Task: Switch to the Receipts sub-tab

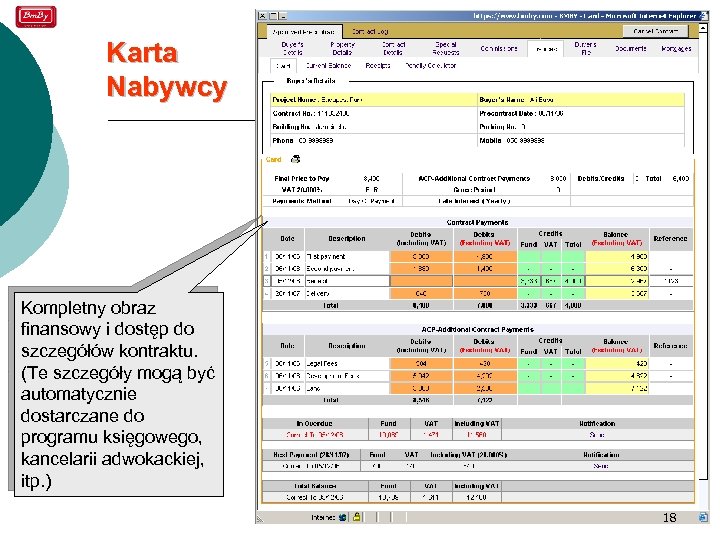Action: coord(378,66)
